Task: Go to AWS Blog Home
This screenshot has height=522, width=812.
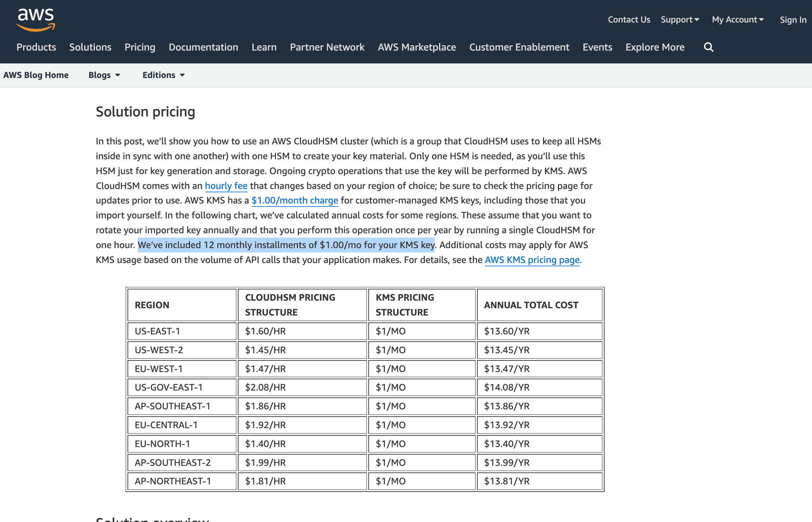Action: pos(36,75)
